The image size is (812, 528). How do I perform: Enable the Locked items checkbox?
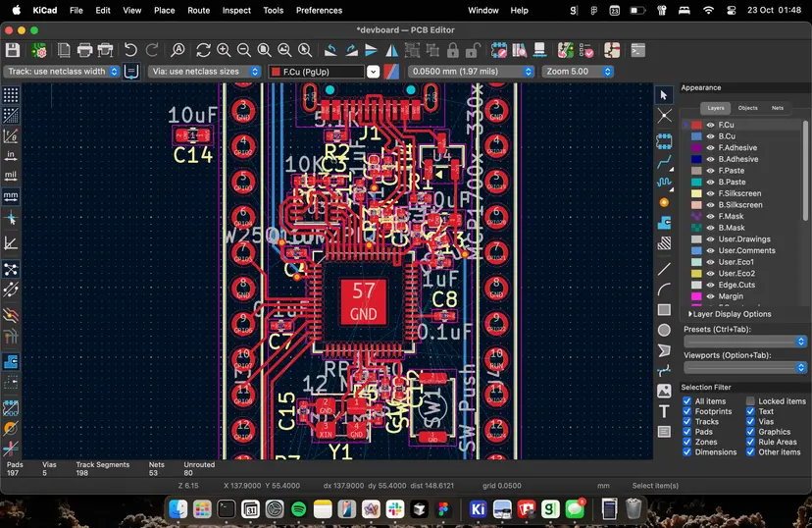coord(750,401)
